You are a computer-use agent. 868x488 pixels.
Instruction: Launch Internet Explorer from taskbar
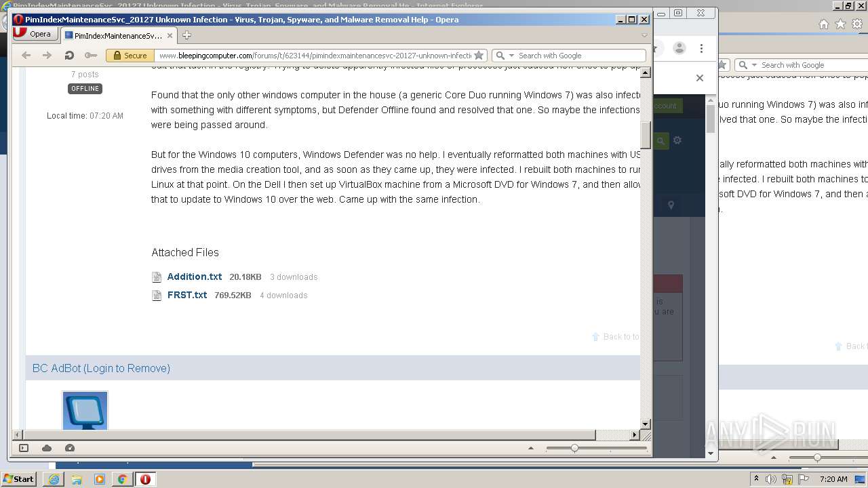click(54, 479)
